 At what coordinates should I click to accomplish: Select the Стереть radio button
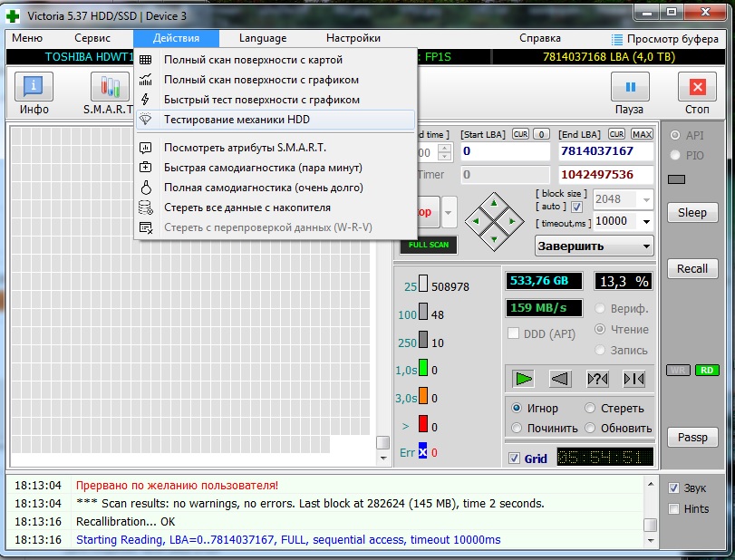[590, 408]
